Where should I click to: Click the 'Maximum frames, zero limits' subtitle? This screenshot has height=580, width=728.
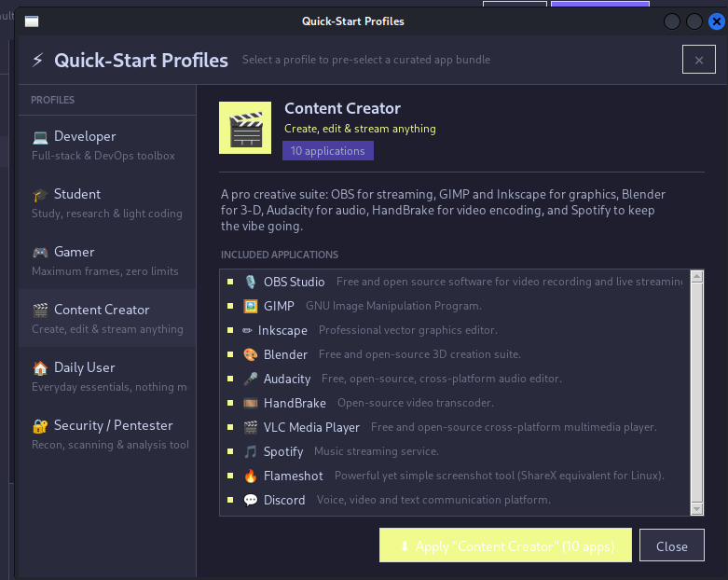(x=105, y=271)
